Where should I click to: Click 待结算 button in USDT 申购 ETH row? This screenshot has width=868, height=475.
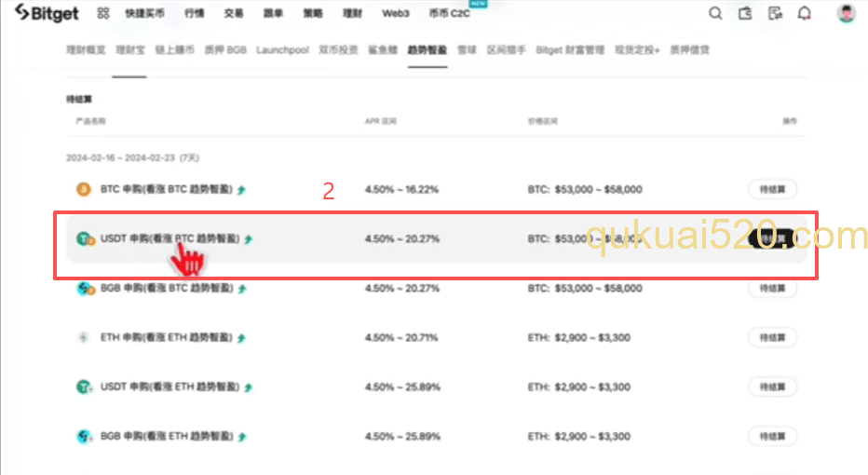tap(772, 387)
